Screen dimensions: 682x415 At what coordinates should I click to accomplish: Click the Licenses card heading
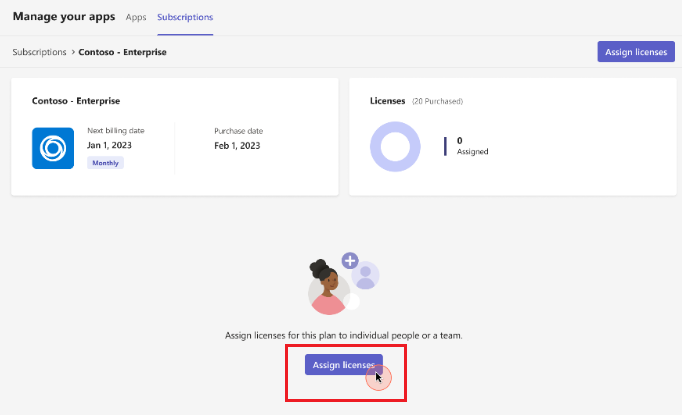388,101
